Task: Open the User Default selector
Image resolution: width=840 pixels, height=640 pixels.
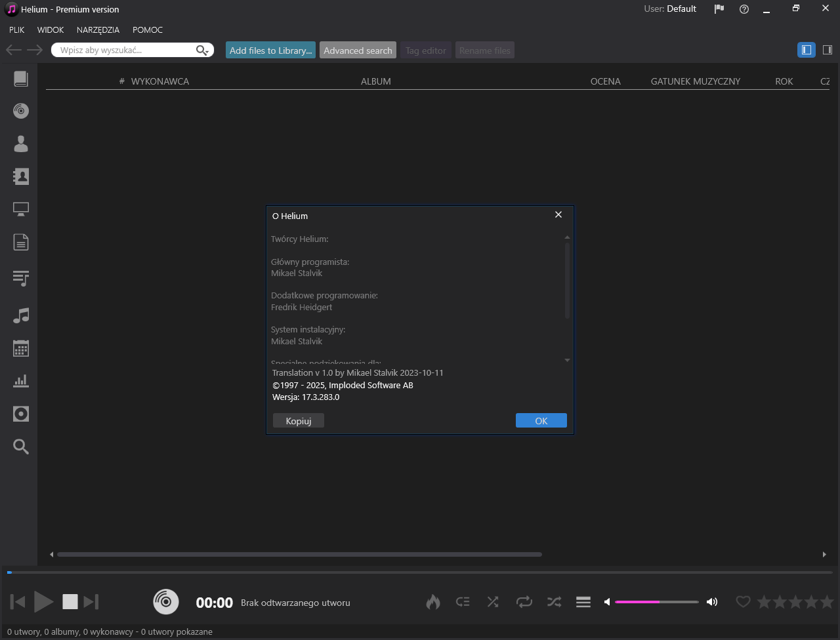Action: coord(670,9)
